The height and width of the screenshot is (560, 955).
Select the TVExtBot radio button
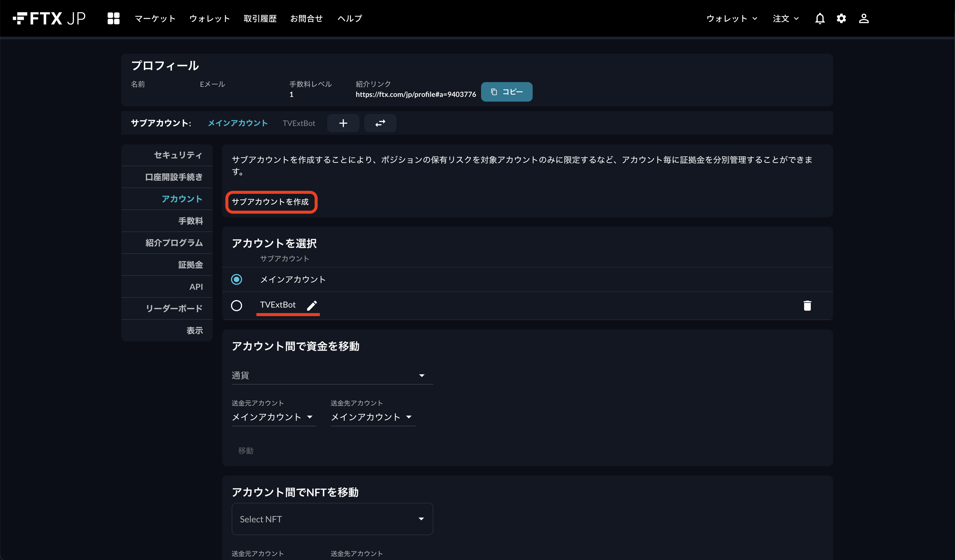[x=236, y=305]
